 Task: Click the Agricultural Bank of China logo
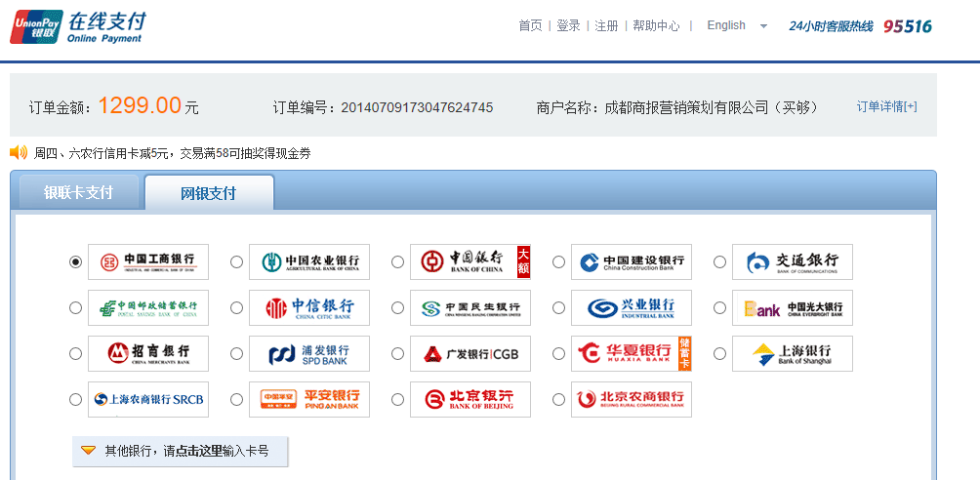pos(309,261)
